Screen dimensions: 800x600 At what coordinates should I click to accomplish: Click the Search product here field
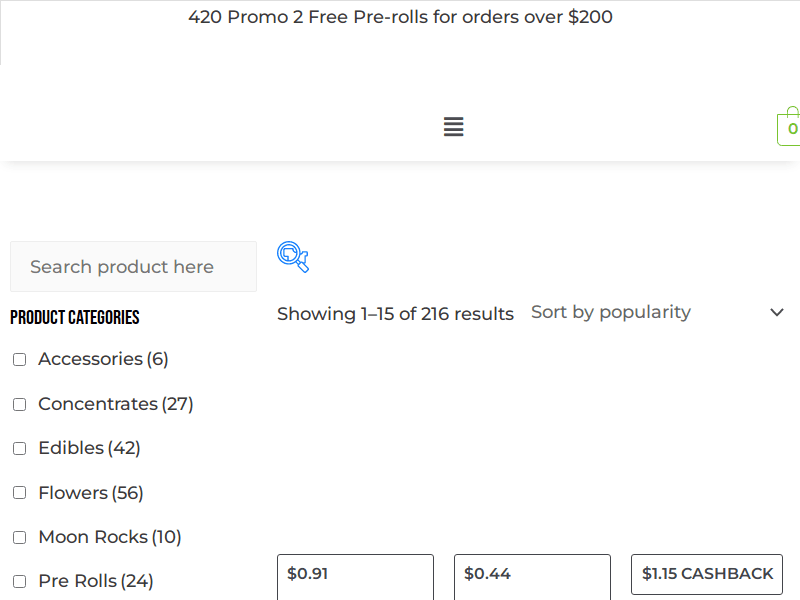tap(133, 267)
